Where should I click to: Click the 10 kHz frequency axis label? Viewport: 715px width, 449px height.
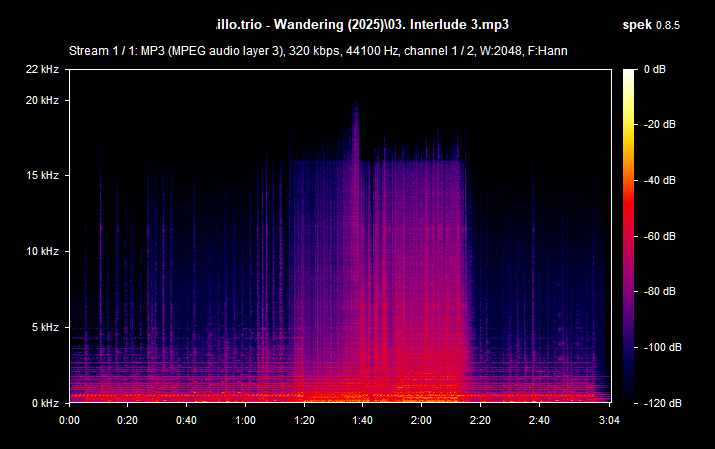[42, 251]
